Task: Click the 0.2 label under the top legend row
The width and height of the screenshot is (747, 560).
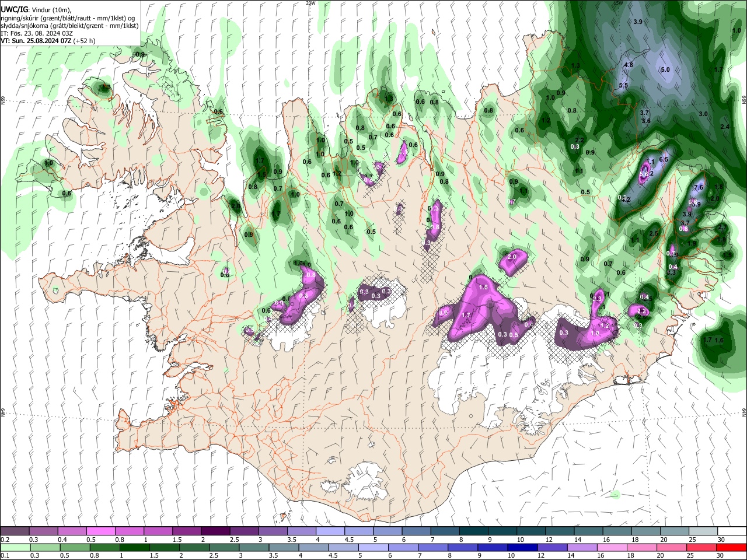Action: [x=5, y=540]
